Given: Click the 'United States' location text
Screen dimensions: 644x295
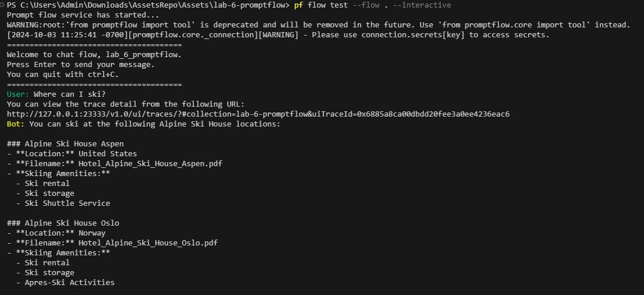Looking at the screenshot, I should pyautogui.click(x=108, y=154).
